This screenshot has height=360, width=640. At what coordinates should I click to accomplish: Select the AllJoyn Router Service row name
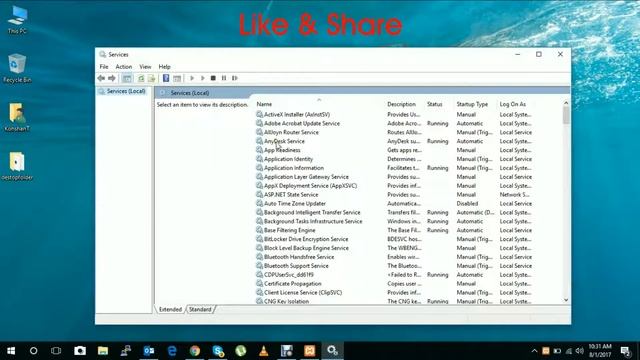(291, 132)
